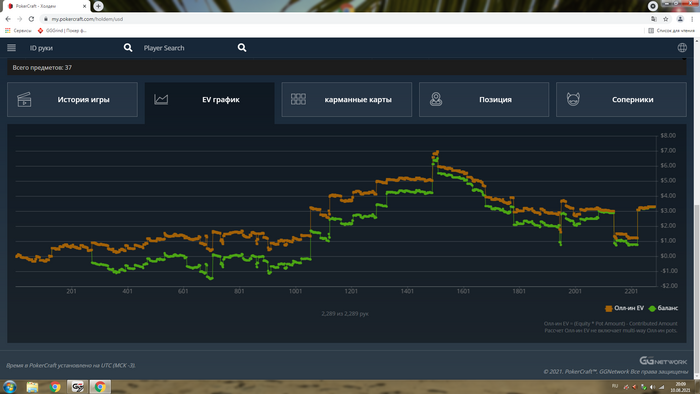
Task: Switch to the История игры tab
Action: [72, 100]
